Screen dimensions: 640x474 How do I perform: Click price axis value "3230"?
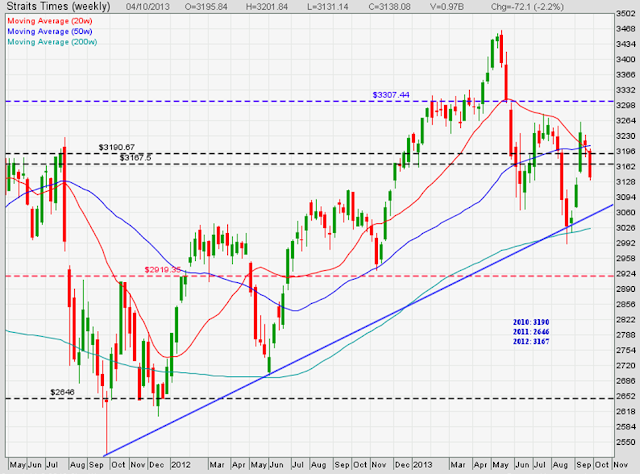tap(625, 136)
